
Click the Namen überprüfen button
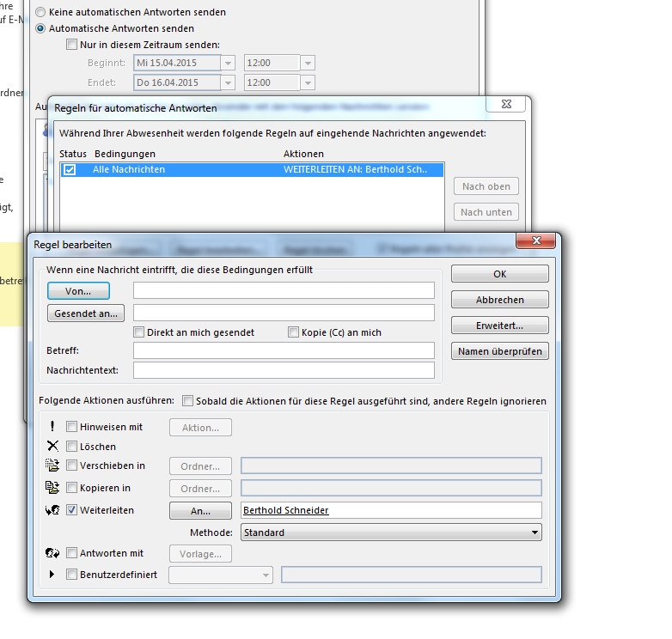tap(499, 351)
